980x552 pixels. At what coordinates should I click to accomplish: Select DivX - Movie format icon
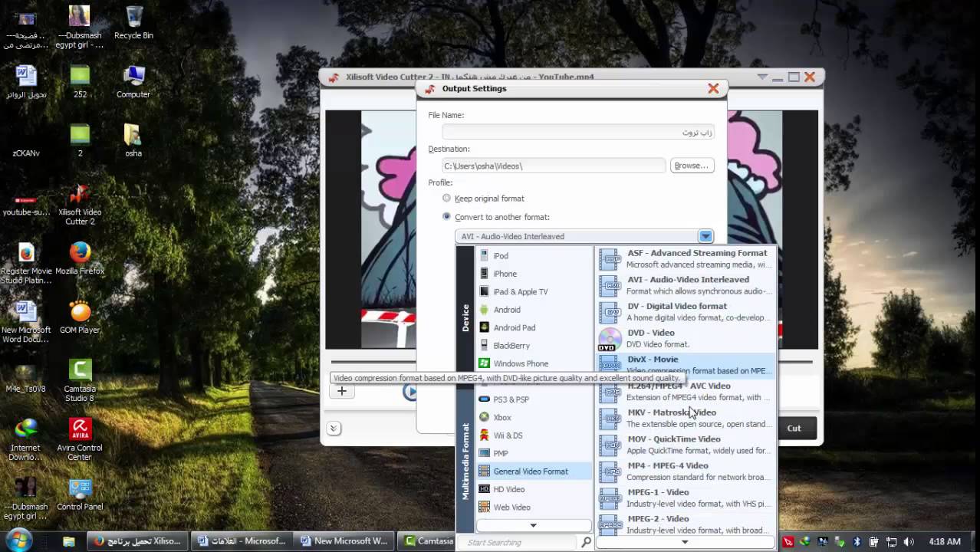[610, 365]
